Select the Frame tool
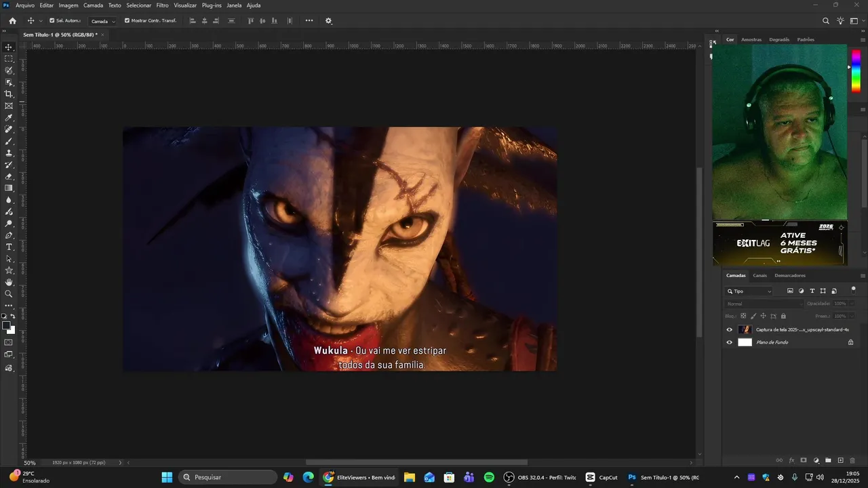Image resolution: width=868 pixels, height=488 pixels. (x=9, y=106)
